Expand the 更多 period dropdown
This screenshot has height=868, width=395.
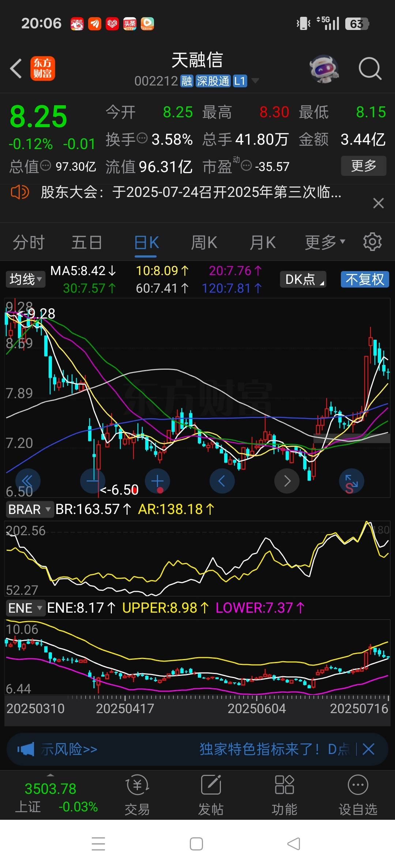tap(325, 242)
